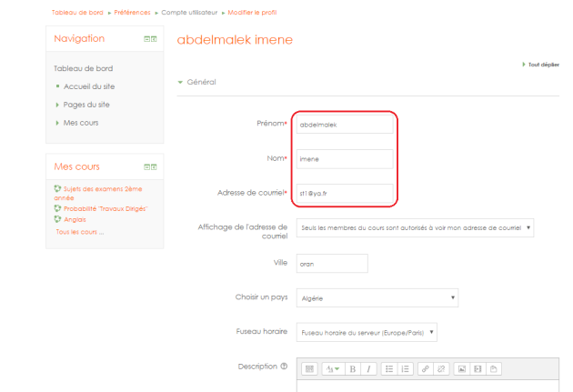The height and width of the screenshot is (392, 573).
Task: Remove link with the unlink icon
Action: (x=441, y=369)
